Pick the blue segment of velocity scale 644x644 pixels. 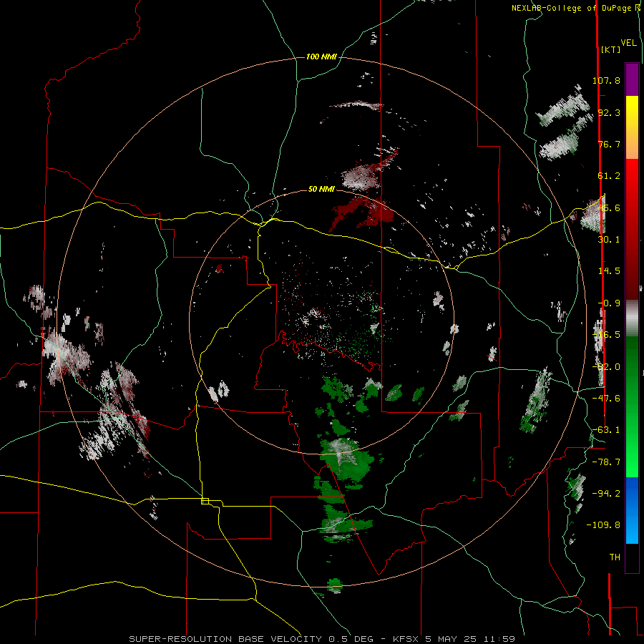click(632, 510)
